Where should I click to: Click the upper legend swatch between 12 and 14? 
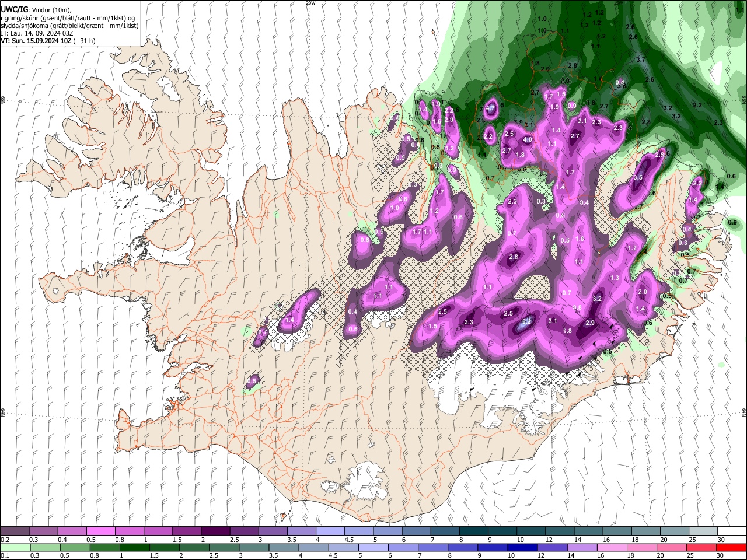(560, 531)
